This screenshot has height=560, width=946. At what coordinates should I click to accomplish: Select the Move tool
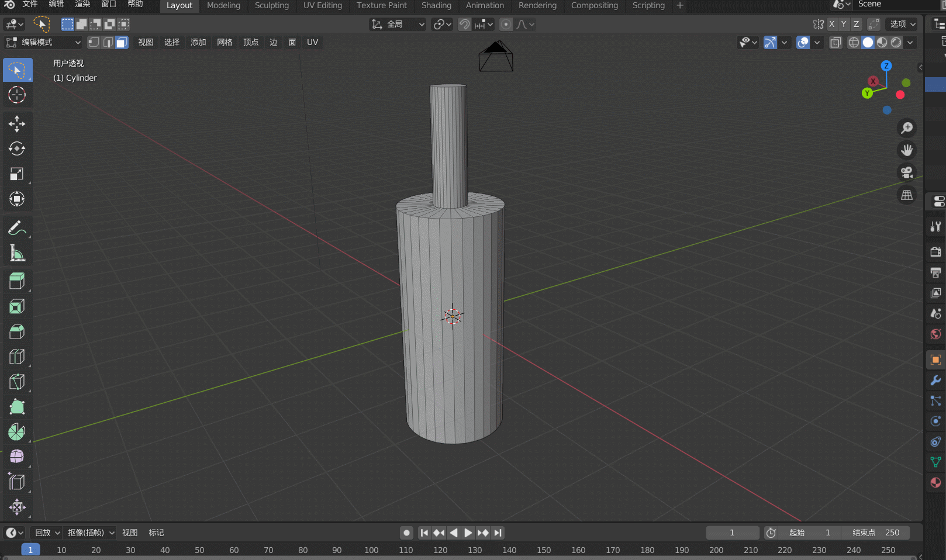pyautogui.click(x=17, y=123)
